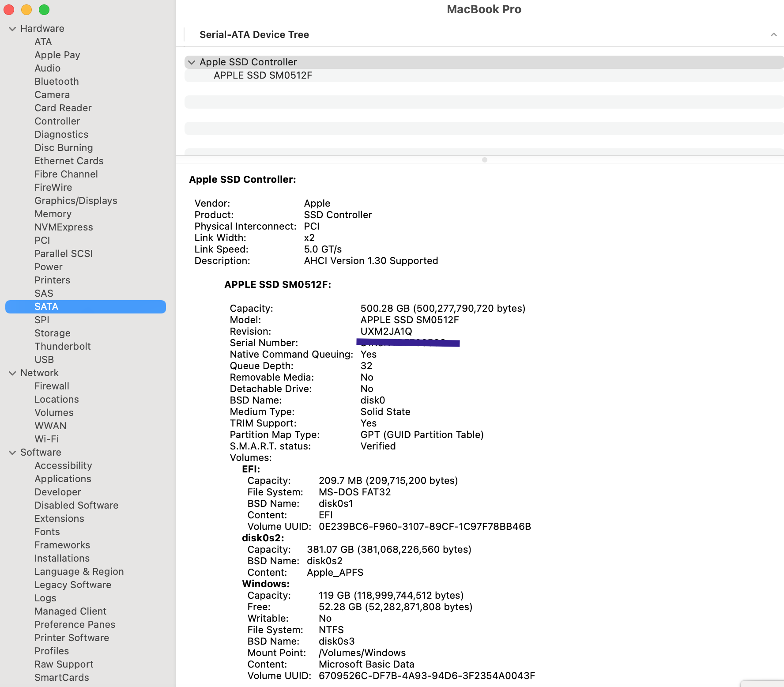Select SAS in the sidebar
Viewport: 784px width, 687px height.
44,294
